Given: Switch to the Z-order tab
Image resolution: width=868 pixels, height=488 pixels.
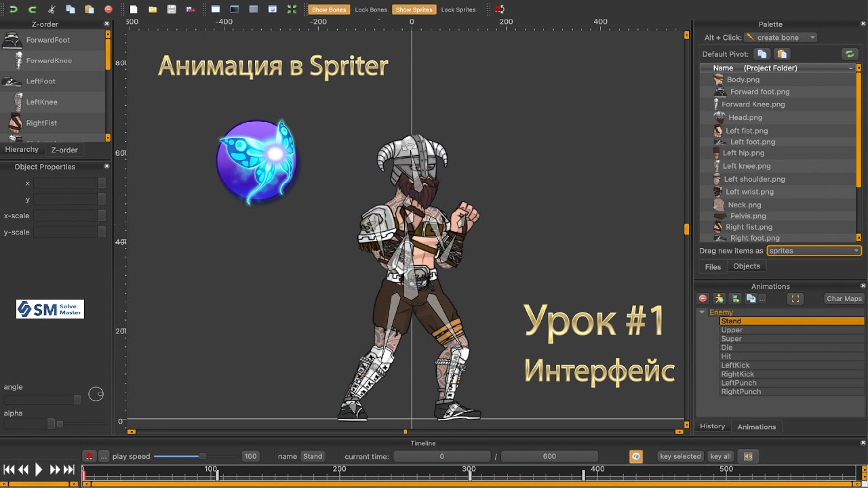Looking at the screenshot, I should pyautogui.click(x=64, y=150).
